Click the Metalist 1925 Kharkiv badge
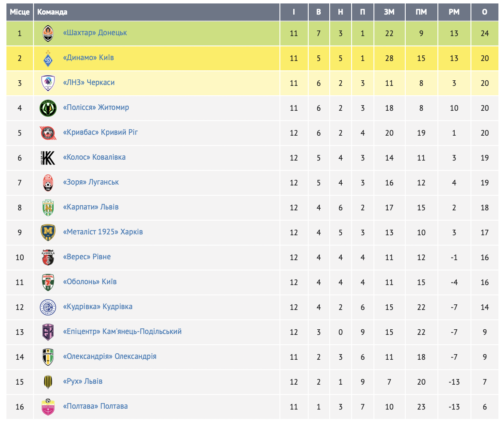 (48, 233)
